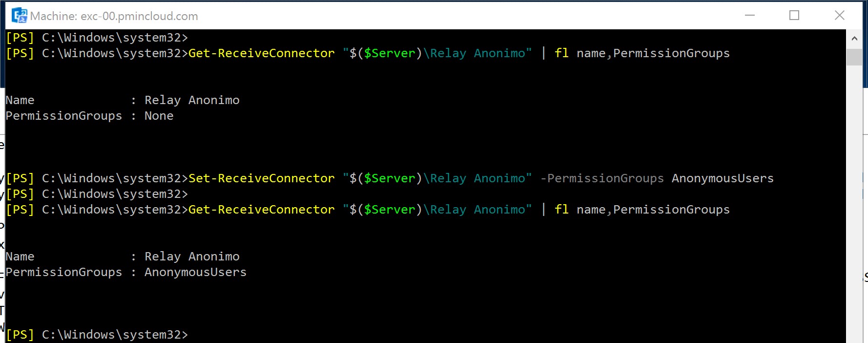Click the first $Server variable
The height and width of the screenshot is (343, 868).
(x=390, y=53)
